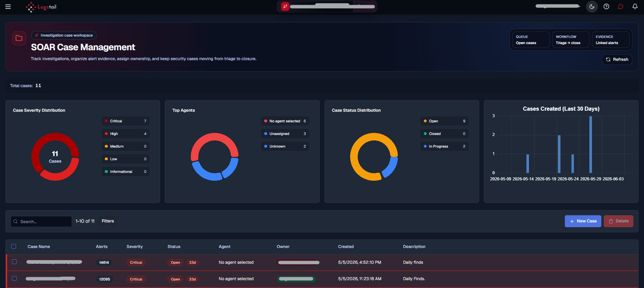The width and height of the screenshot is (644, 288).
Task: Select checkbox of case with 12095 alerts
Action: pos(14,278)
